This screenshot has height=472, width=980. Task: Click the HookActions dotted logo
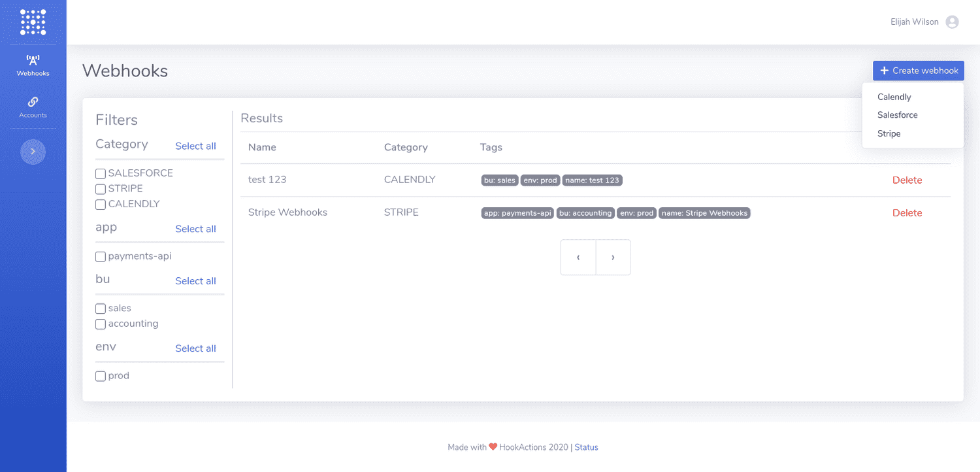(33, 22)
